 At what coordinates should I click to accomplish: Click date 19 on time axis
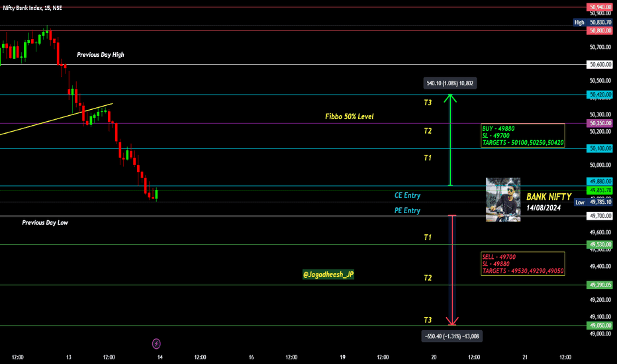[x=342, y=357]
